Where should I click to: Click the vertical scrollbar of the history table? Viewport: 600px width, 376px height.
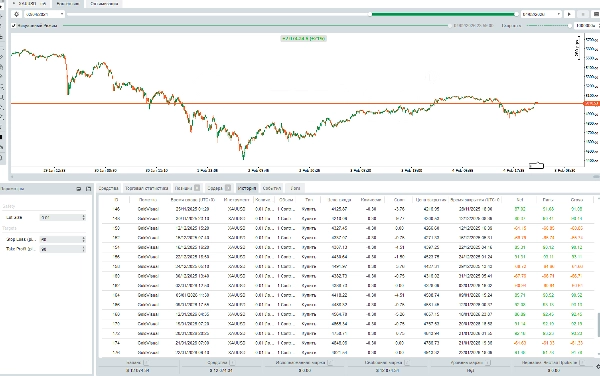598,325
